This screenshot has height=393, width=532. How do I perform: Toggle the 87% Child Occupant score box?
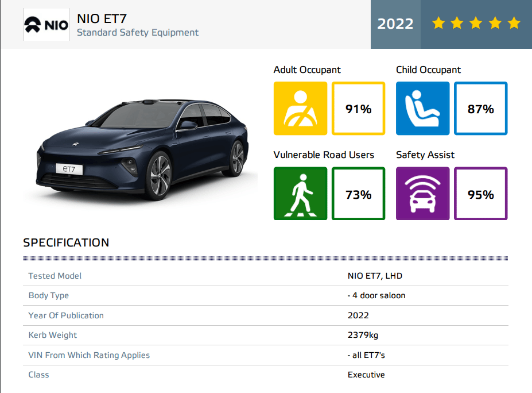[480, 108]
